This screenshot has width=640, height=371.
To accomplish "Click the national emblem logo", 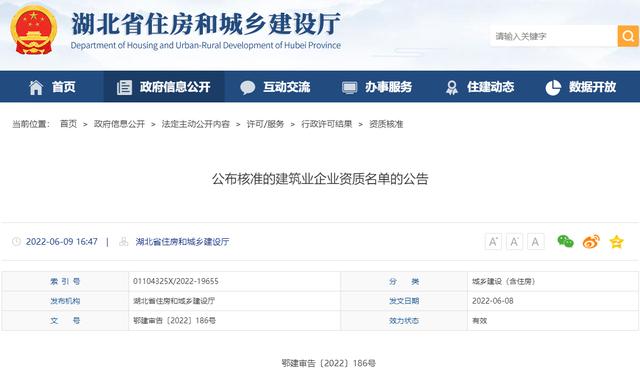I will pos(34,30).
